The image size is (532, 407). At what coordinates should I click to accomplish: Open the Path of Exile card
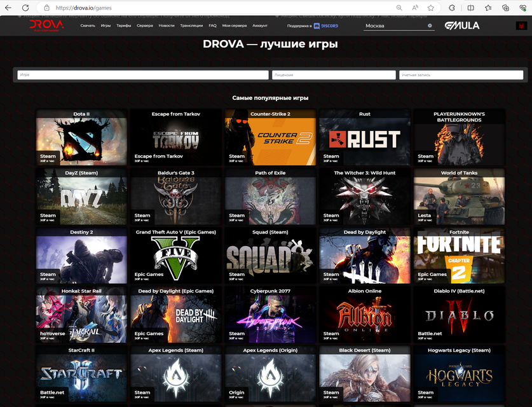(x=270, y=197)
